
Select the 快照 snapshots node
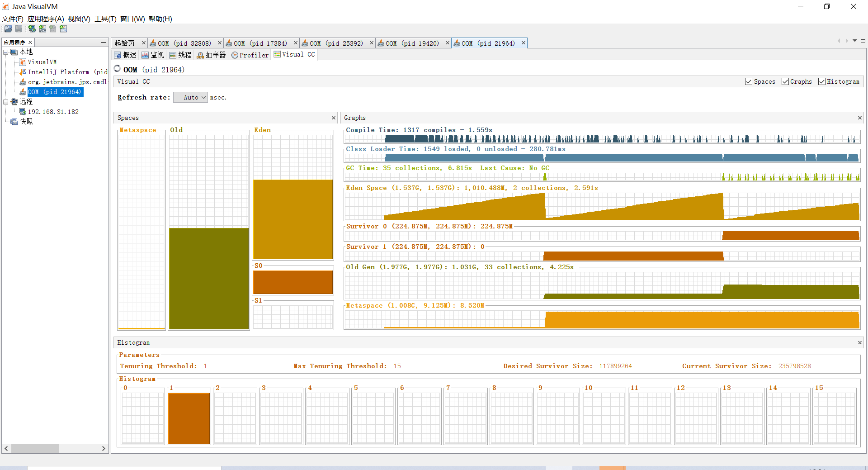coord(26,121)
